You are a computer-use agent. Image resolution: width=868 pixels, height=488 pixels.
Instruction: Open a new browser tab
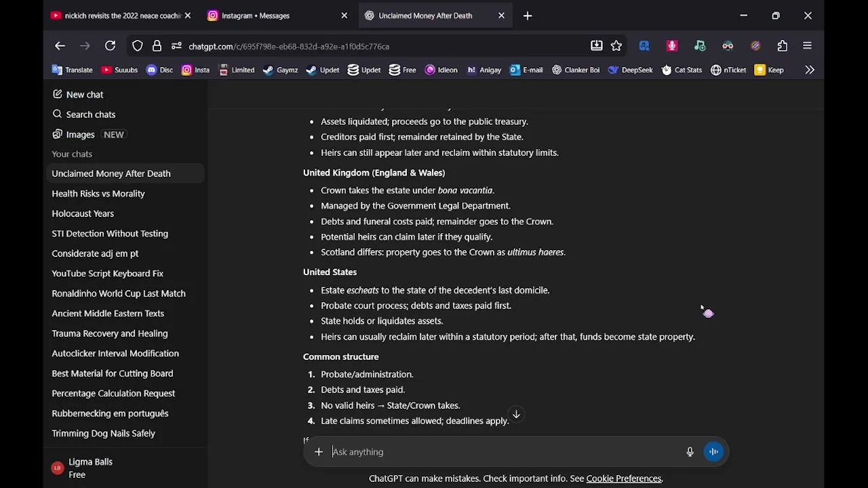528,16
